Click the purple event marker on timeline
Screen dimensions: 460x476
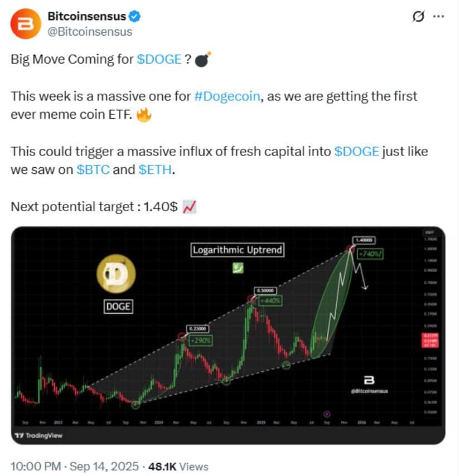(x=327, y=414)
